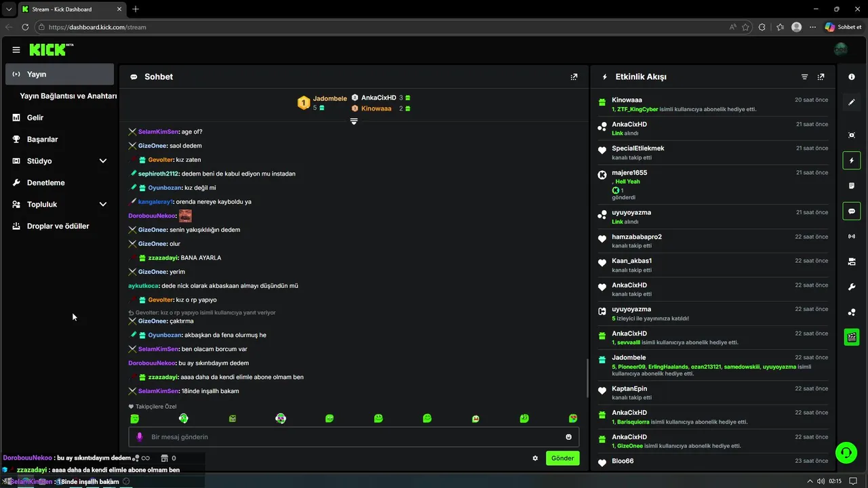Click Jadombele in gift leaderboard
868x488 pixels.
[330, 98]
